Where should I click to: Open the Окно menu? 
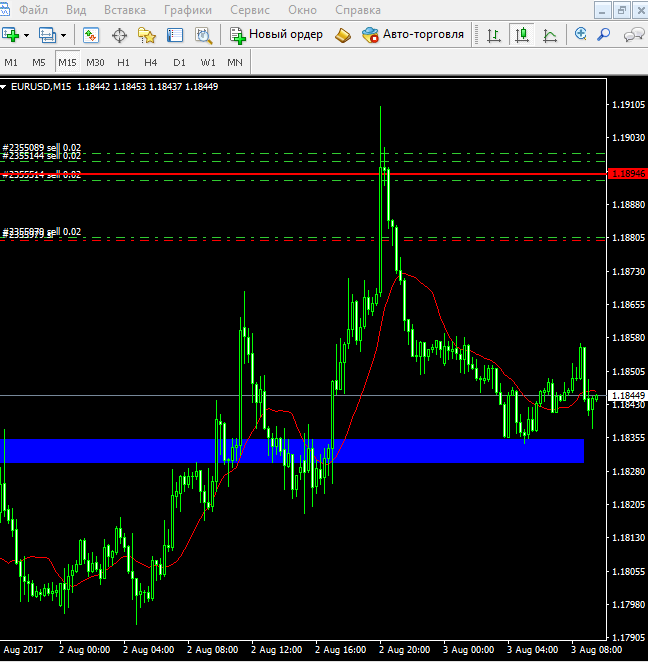302,10
